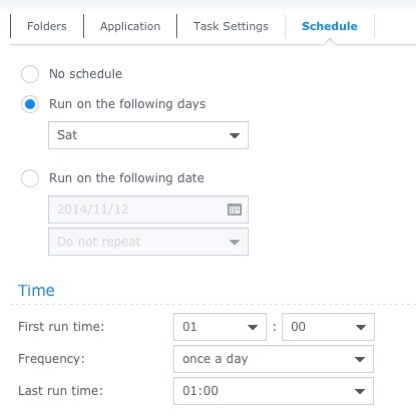Expand the Frequency once a day dropdown
Image resolution: width=416 pixels, height=418 pixels.
(360, 359)
